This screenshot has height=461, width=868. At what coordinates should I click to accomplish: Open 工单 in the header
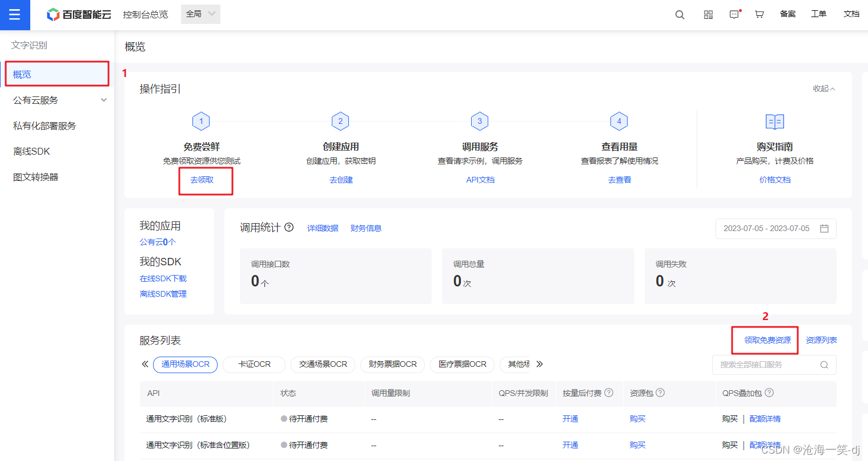[818, 14]
